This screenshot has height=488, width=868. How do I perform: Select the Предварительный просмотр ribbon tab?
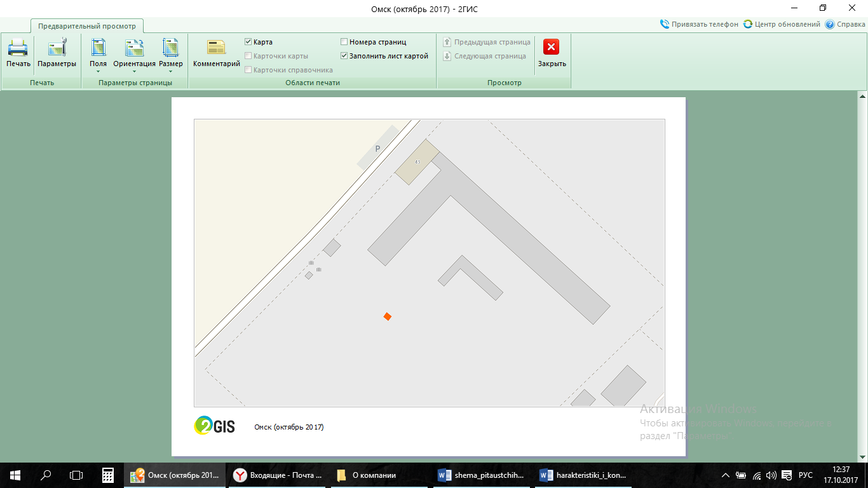click(87, 26)
